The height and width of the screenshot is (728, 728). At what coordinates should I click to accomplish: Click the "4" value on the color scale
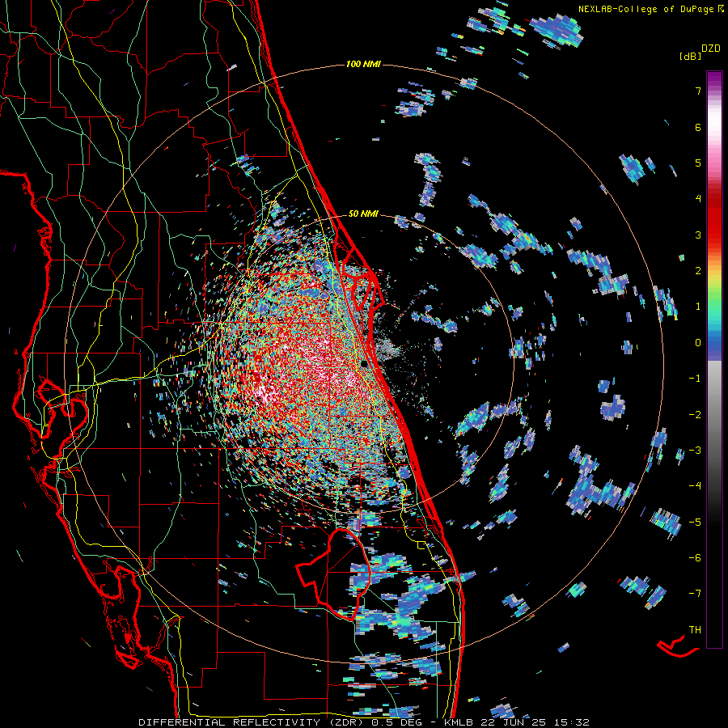pyautogui.click(x=698, y=199)
